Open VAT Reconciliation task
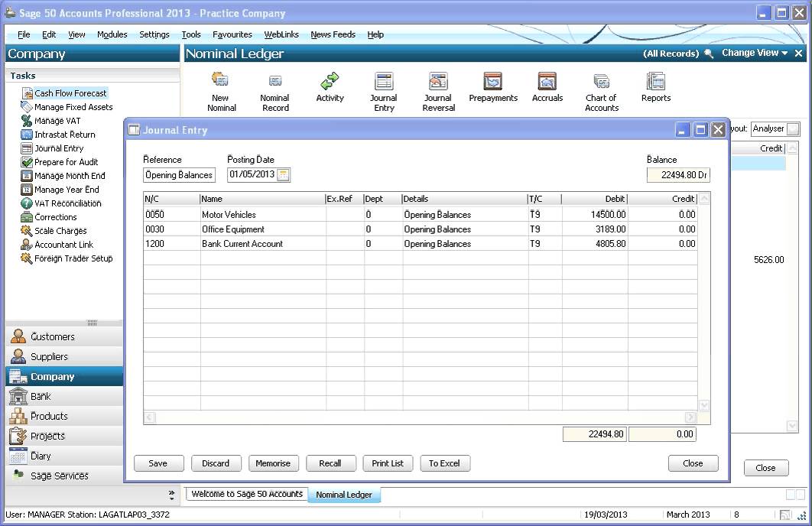Viewport: 812px width, 526px height. pyautogui.click(x=61, y=203)
